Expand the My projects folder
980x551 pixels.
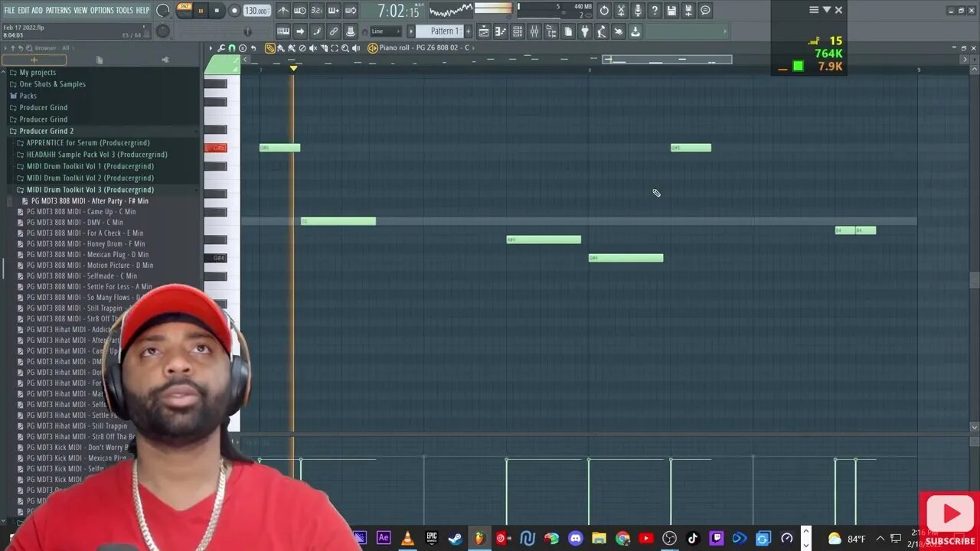(38, 73)
